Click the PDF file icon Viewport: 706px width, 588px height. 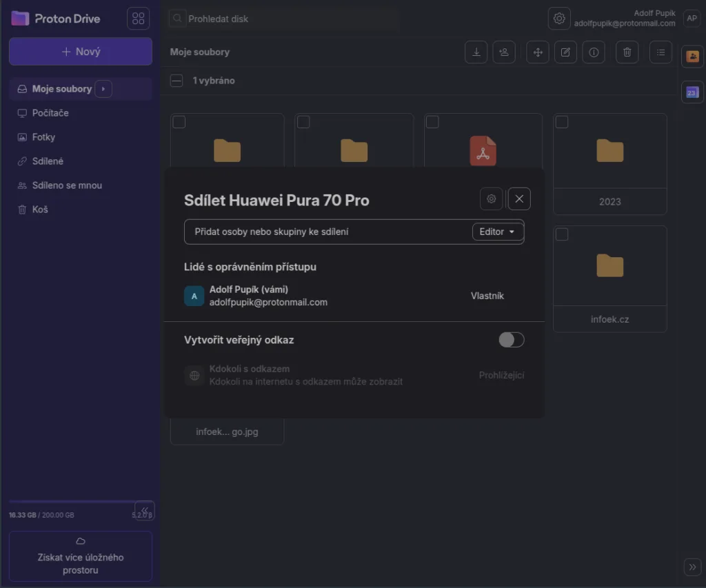click(483, 151)
